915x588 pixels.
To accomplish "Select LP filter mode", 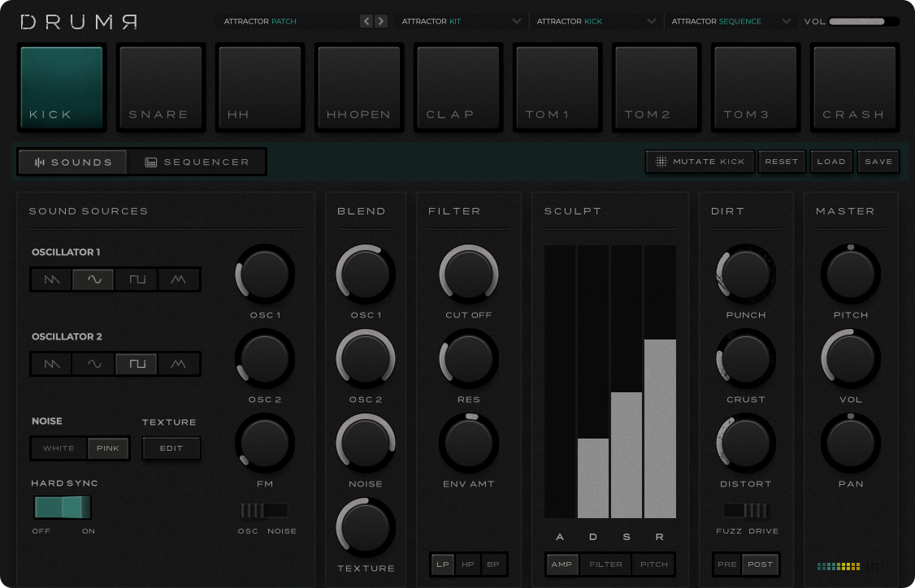I will pos(443,564).
